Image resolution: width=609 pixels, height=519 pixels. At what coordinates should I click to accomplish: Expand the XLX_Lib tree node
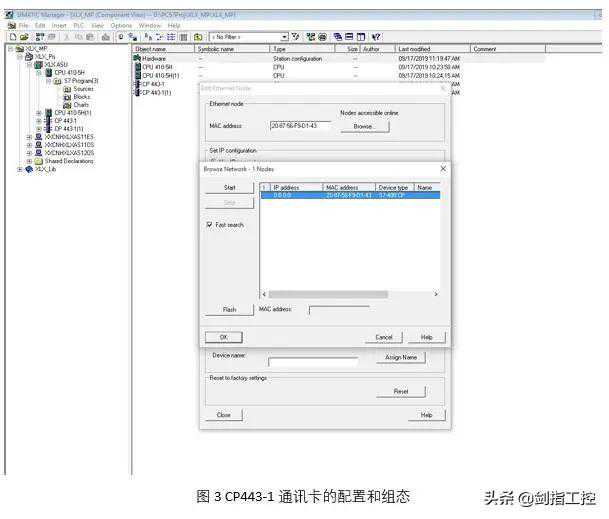[x=19, y=169]
